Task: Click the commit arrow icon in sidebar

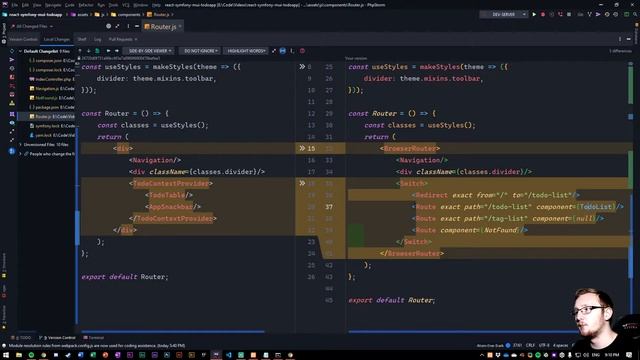Action: (12, 60)
